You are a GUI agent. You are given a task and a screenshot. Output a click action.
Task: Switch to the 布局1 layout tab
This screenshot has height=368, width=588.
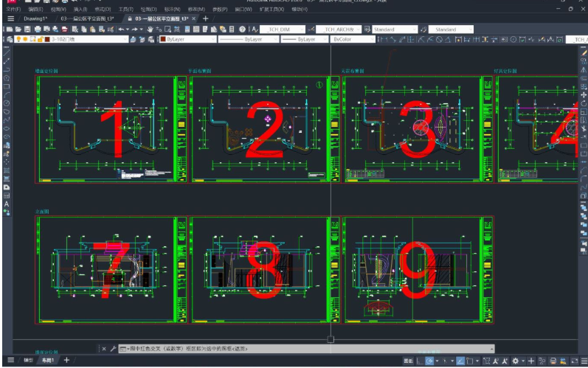tap(48, 360)
